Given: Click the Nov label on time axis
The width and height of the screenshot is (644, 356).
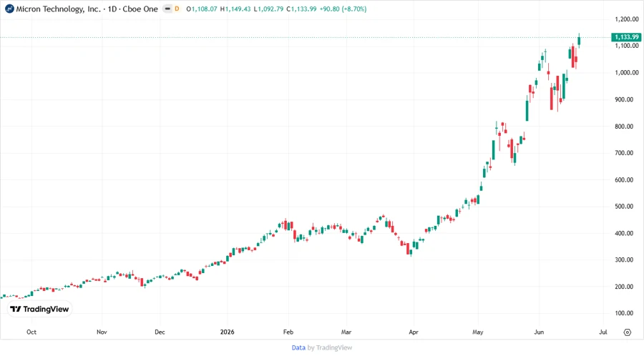Looking at the screenshot, I should [102, 332].
